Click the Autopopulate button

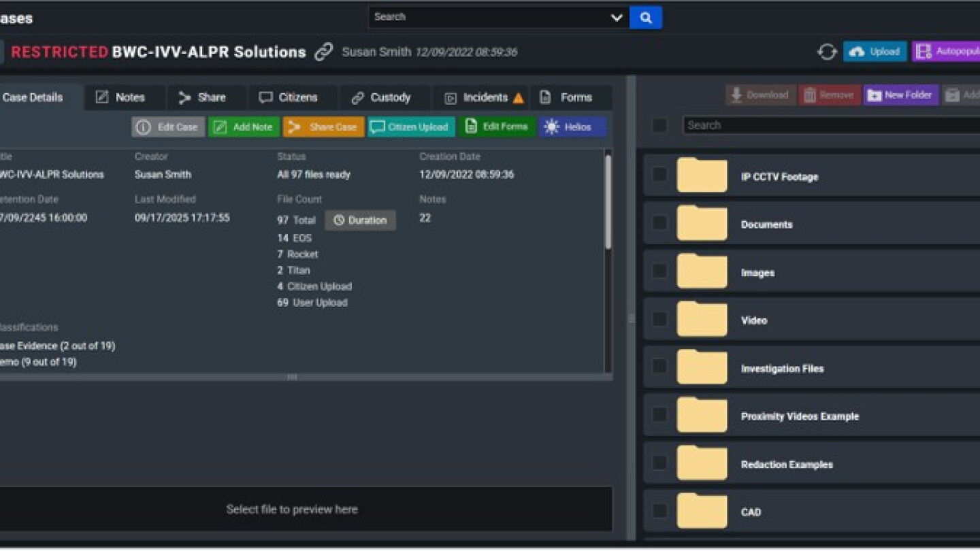[x=946, y=52]
